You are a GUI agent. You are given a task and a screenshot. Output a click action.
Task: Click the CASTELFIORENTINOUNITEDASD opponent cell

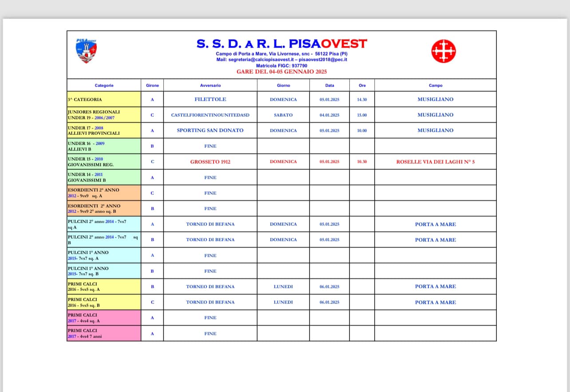210,115
